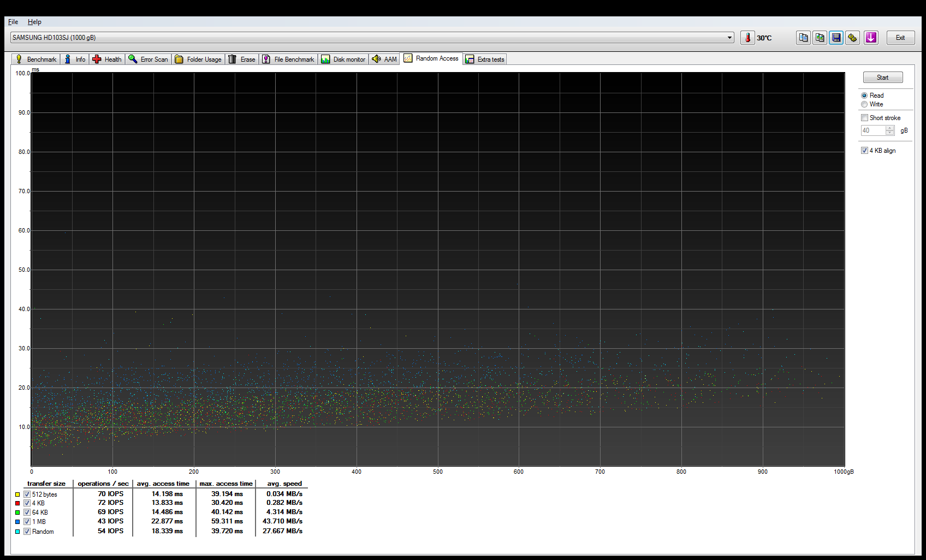
Task: Click the cyan Random color swatch
Action: [x=17, y=532]
